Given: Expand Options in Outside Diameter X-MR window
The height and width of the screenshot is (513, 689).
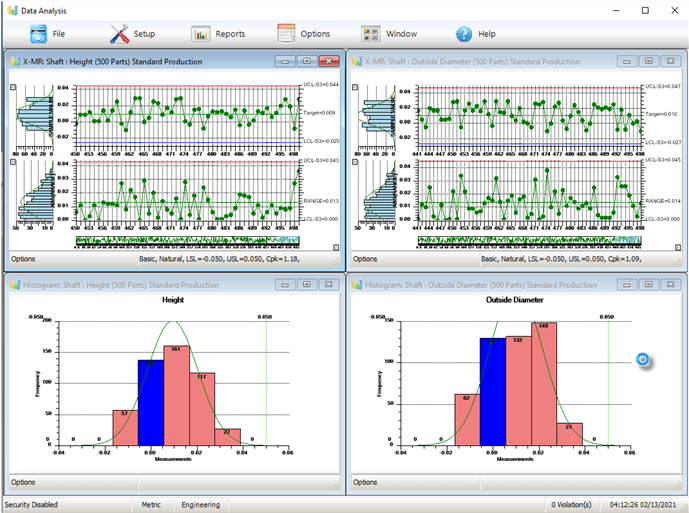Looking at the screenshot, I should pos(365,259).
